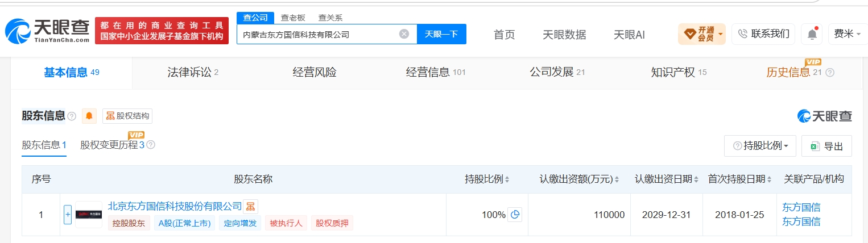
Task: Click the 股东名称 column header
Action: pos(253,179)
